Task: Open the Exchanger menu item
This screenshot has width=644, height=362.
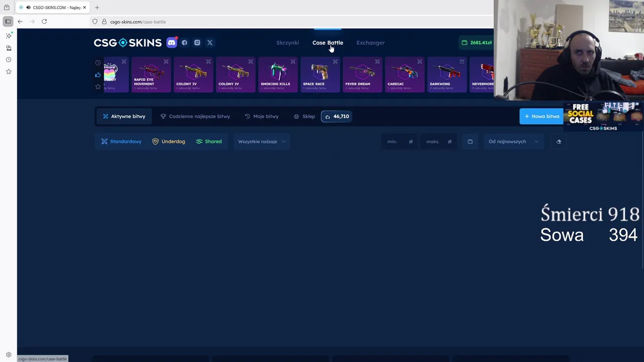Action: 370,43
